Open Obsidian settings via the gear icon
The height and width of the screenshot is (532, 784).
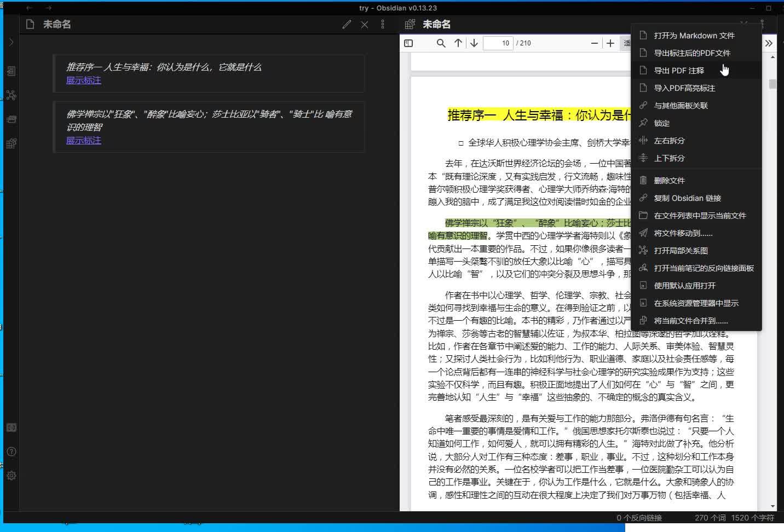[x=11, y=476]
